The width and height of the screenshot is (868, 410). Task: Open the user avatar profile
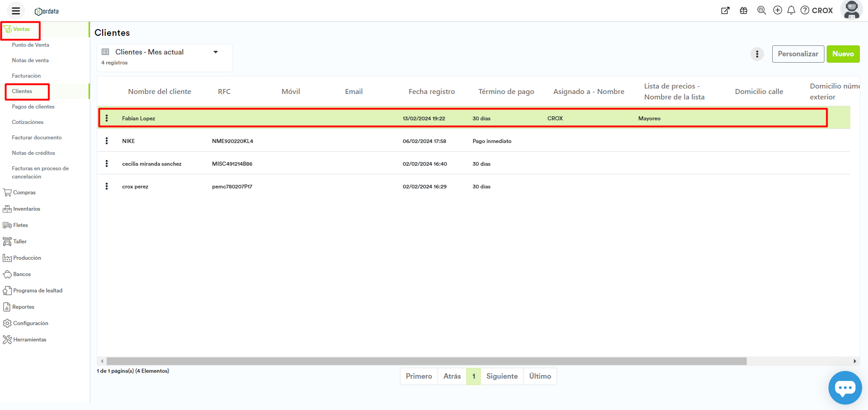click(852, 10)
